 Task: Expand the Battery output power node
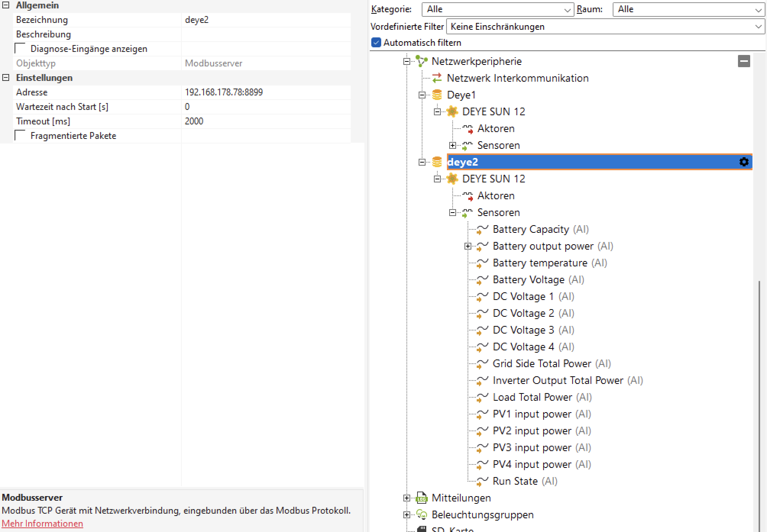[x=468, y=246]
